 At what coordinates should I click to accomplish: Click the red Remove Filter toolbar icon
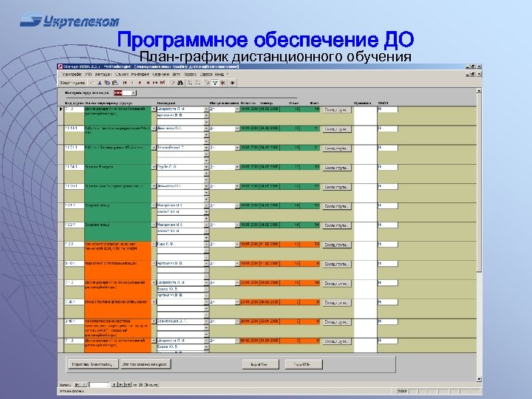223,83
